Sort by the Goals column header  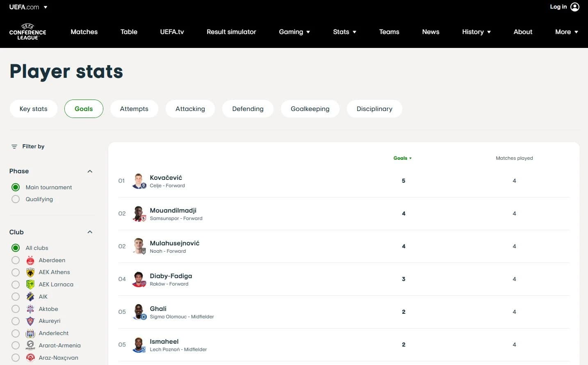click(x=402, y=158)
